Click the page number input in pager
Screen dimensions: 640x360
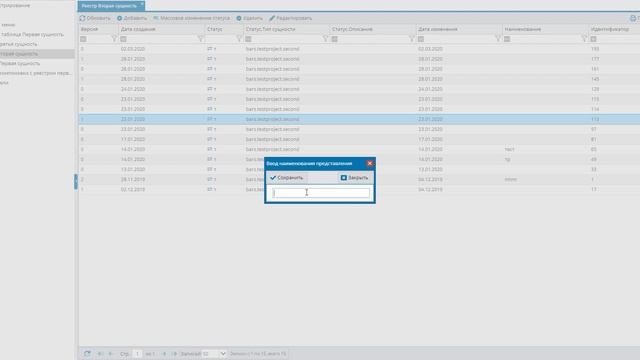pos(138,353)
